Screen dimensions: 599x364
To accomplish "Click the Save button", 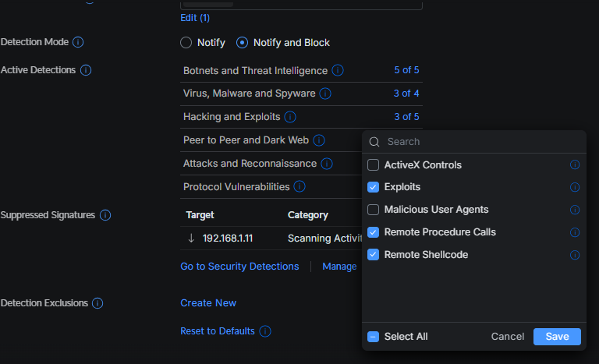I will pos(557,337).
